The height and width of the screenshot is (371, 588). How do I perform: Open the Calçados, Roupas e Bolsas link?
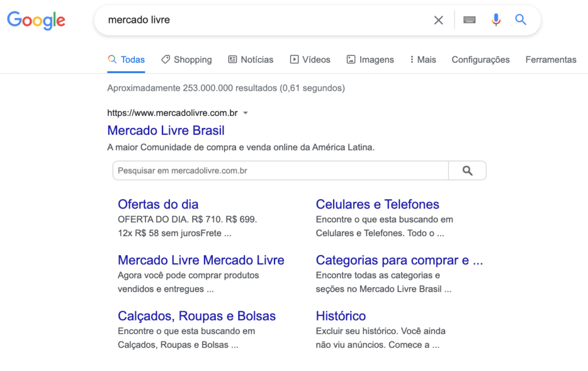196,316
